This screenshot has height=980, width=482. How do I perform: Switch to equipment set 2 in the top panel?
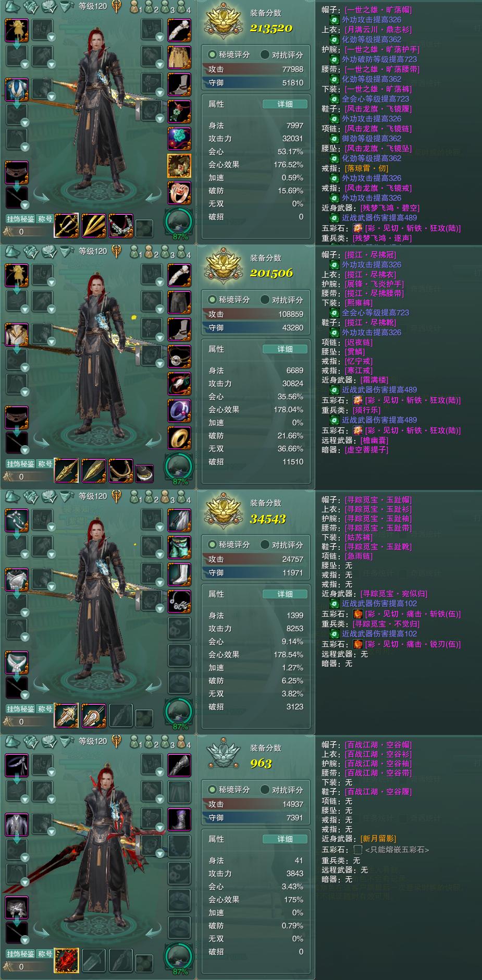[x=152, y=7]
